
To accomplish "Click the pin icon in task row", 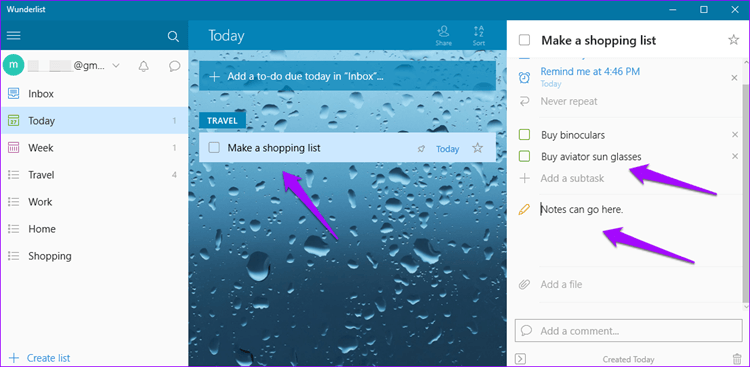I will click(x=421, y=149).
